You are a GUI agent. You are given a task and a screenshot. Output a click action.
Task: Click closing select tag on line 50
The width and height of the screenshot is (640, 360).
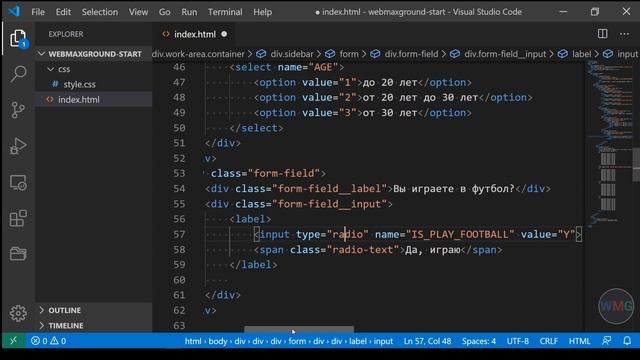[x=256, y=128]
